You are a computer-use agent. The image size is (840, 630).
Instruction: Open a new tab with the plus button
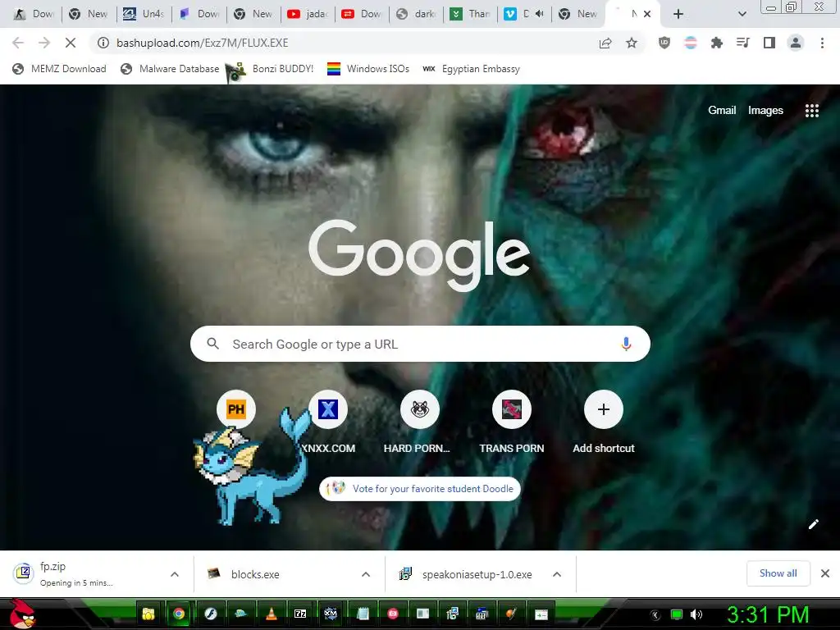pos(678,14)
